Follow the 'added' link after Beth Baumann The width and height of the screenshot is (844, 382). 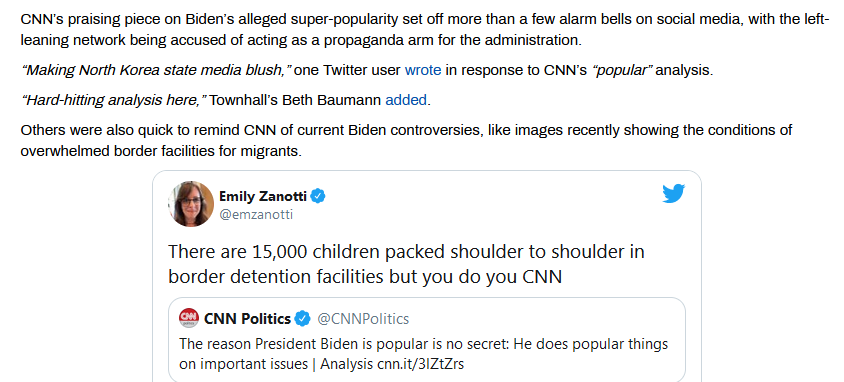click(x=406, y=100)
